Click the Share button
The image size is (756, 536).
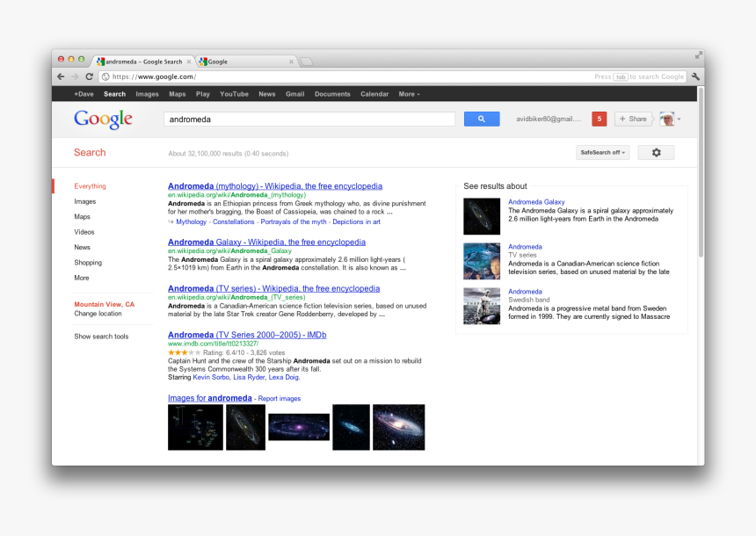coord(633,119)
